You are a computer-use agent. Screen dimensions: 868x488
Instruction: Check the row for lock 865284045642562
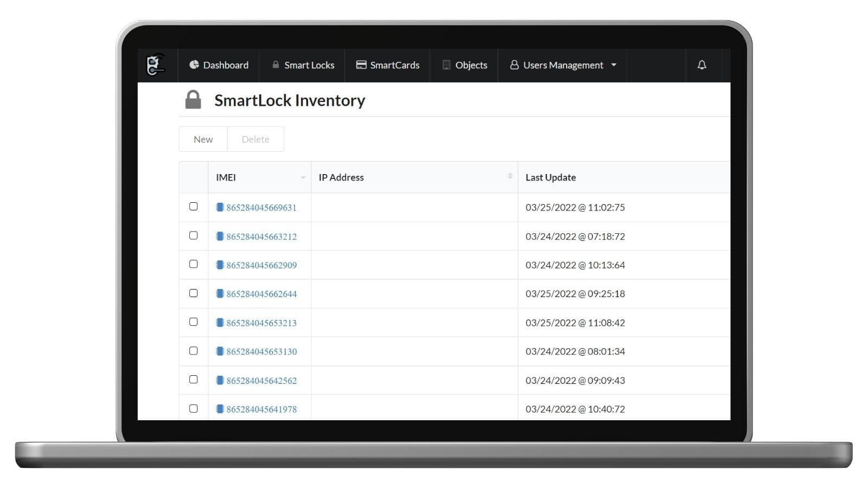tap(193, 380)
